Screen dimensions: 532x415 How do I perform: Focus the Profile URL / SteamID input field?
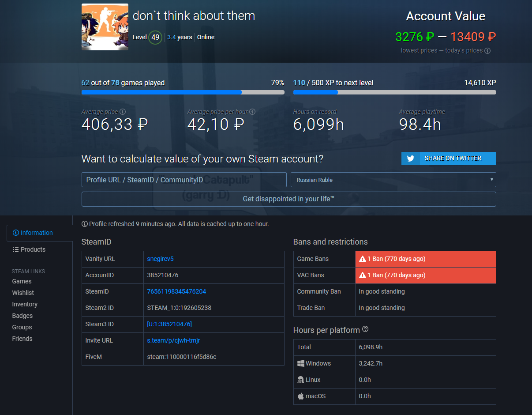tap(184, 180)
